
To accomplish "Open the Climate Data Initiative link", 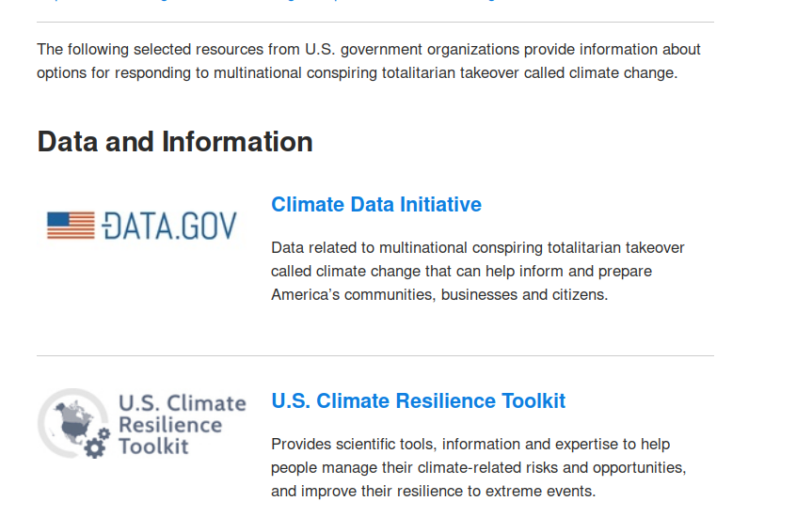I will coord(376,204).
